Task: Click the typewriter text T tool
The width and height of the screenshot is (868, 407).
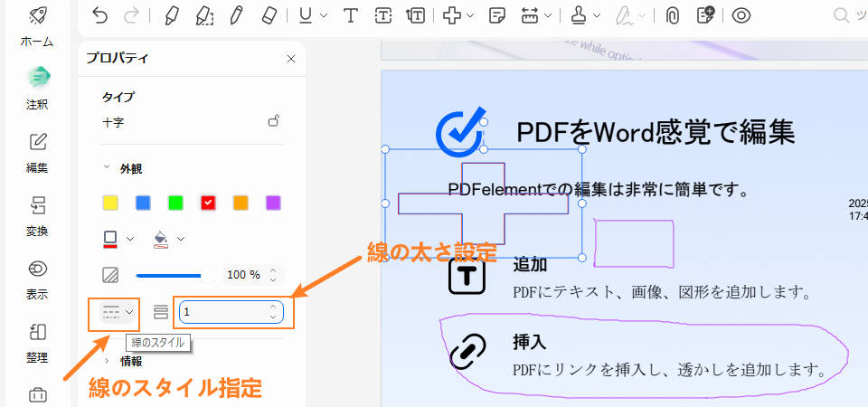Action: [351, 14]
